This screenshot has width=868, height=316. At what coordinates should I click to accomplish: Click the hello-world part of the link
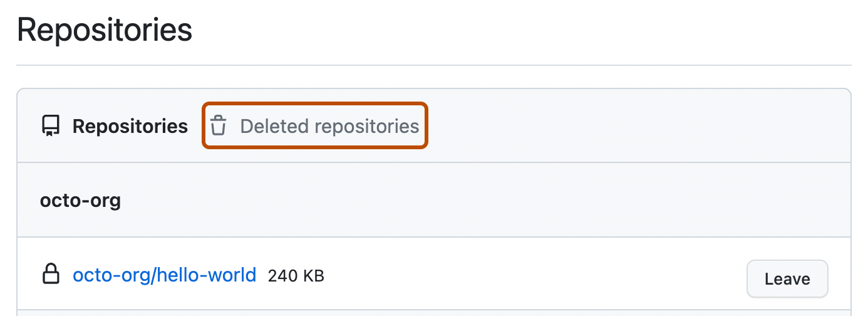pos(216,275)
